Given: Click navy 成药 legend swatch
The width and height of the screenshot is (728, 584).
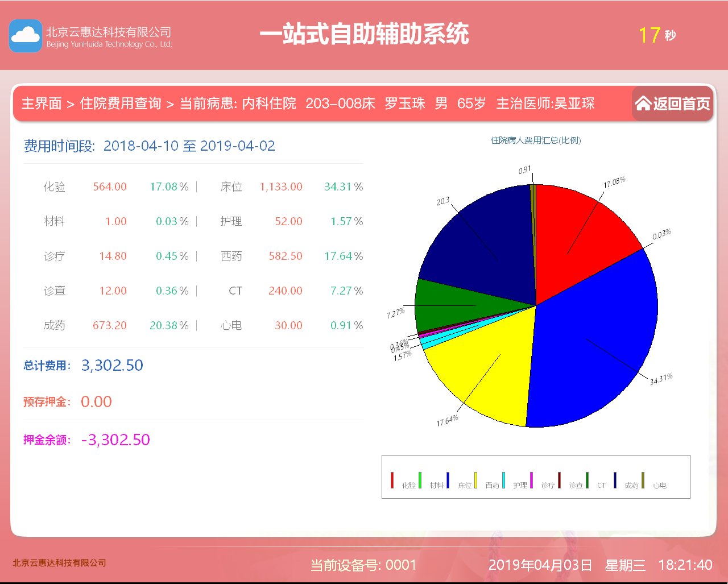Looking at the screenshot, I should coord(615,480).
